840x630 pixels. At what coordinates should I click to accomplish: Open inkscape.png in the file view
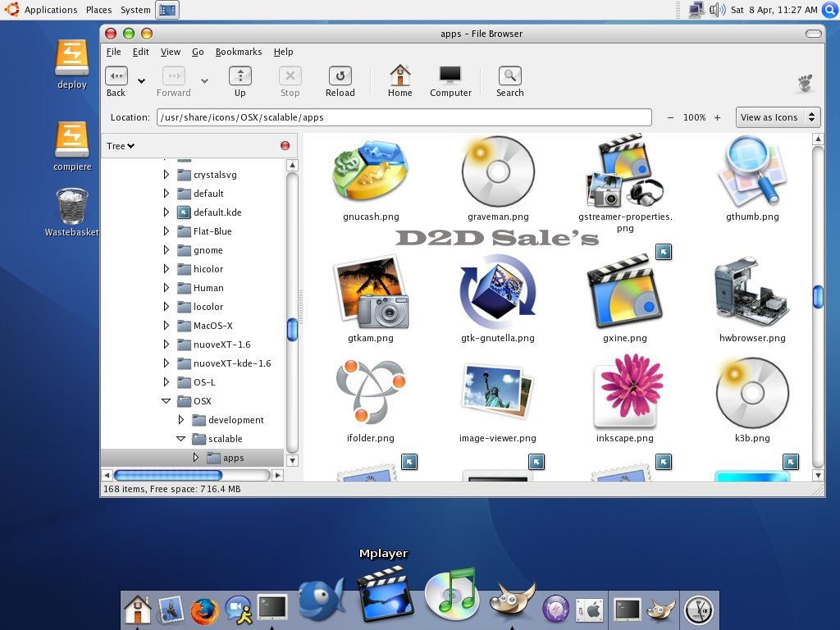625,394
